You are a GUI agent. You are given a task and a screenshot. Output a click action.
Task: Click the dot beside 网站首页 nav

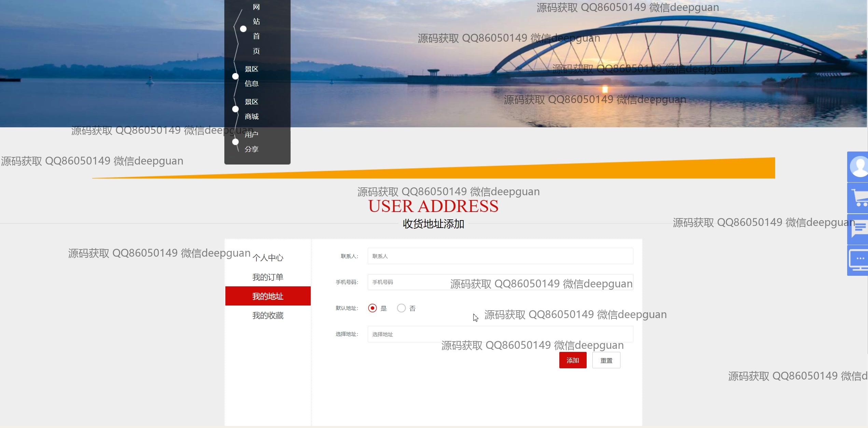tap(243, 29)
